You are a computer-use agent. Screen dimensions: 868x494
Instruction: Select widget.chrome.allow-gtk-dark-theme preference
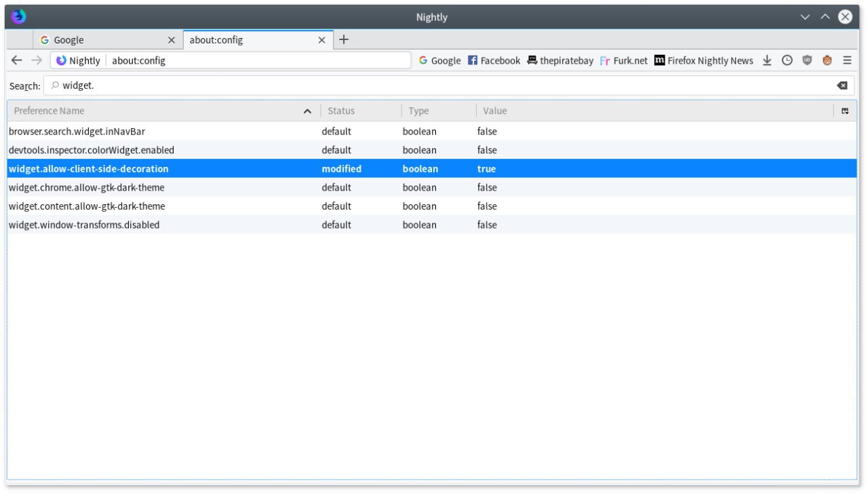tap(432, 187)
